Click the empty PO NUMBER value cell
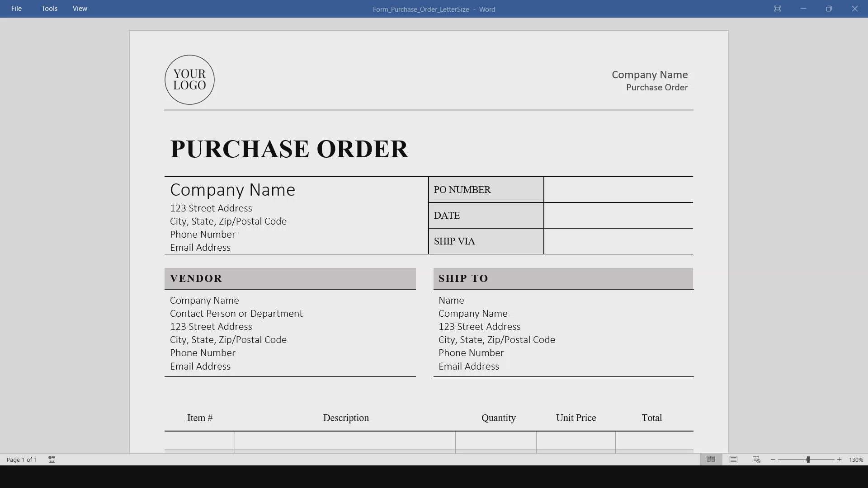868x488 pixels. pos(618,190)
